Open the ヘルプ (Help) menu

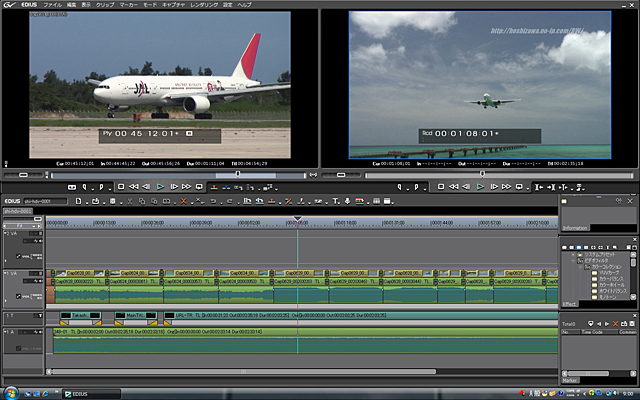coord(245,5)
